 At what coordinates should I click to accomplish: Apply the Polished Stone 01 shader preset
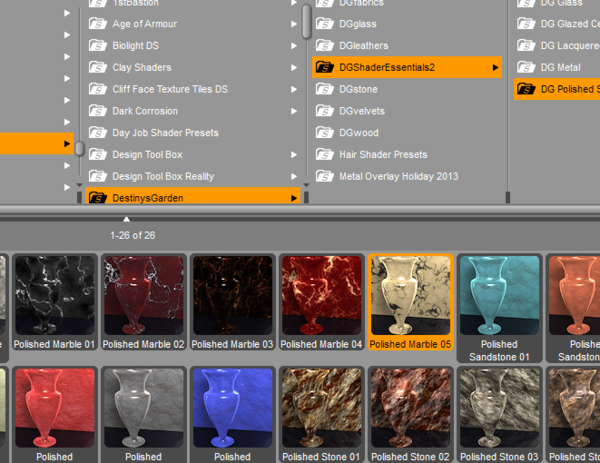pyautogui.click(x=321, y=415)
